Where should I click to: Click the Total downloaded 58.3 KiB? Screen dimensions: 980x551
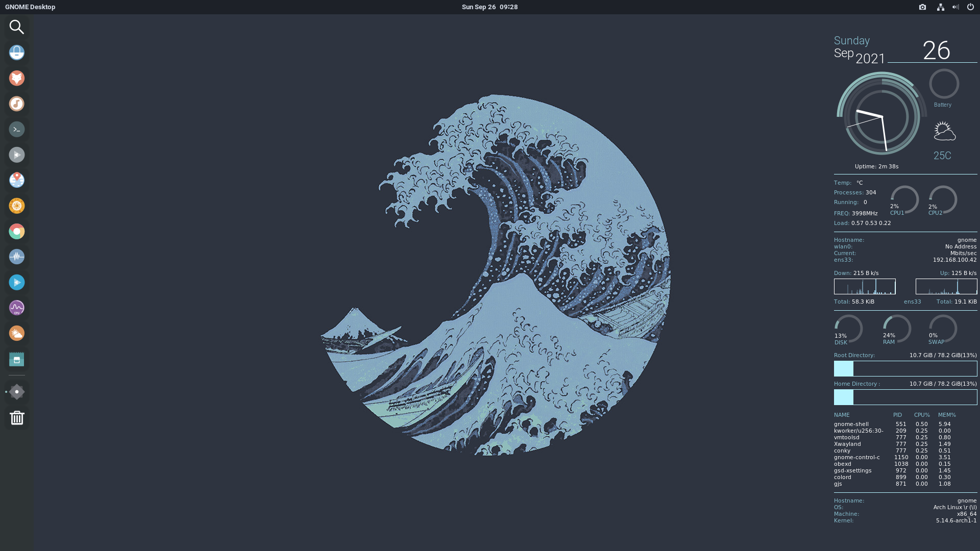(x=863, y=302)
